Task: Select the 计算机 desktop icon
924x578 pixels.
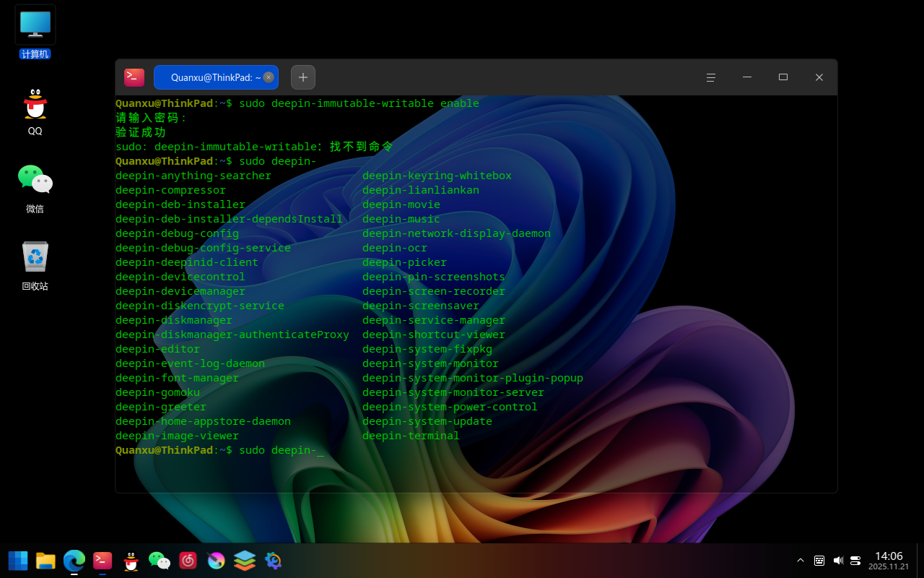Action: (x=35, y=33)
